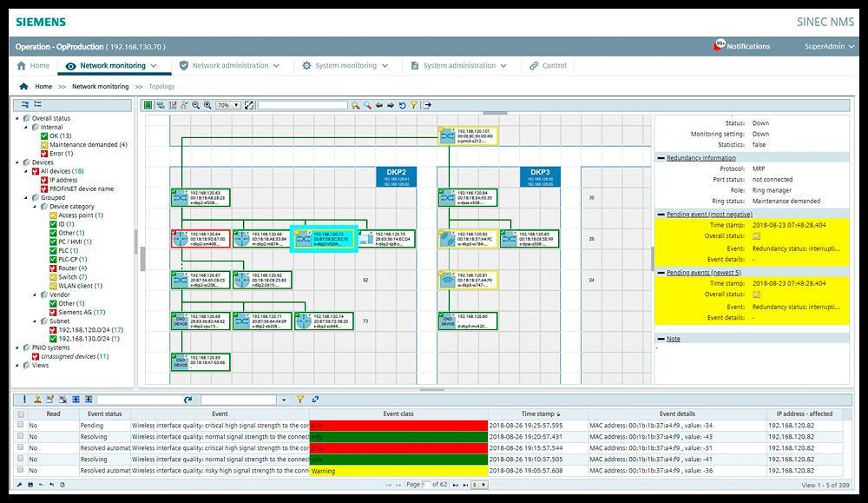Screen dimensions: 868x503
Task: Collapse the Pending events (newest 5) section
Action: point(661,273)
